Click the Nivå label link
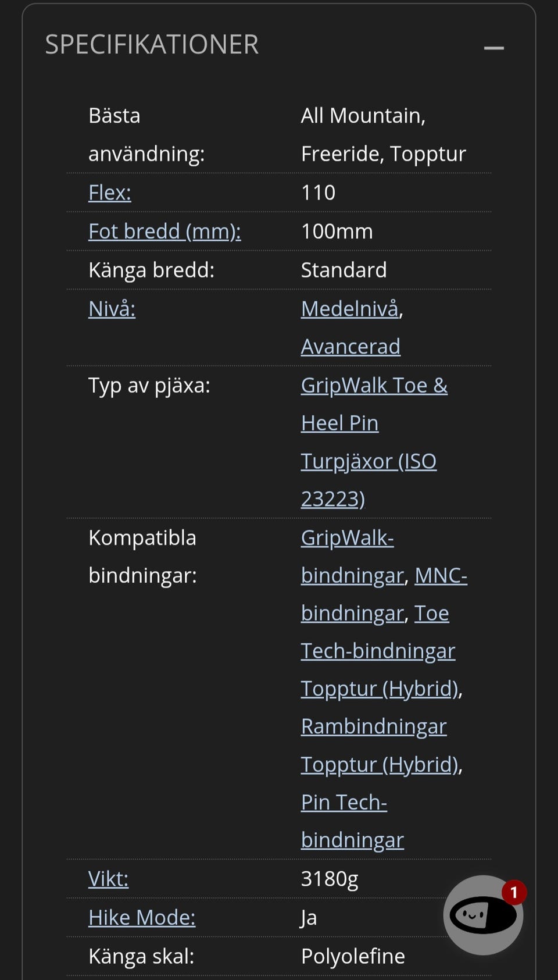The image size is (558, 980). point(112,309)
